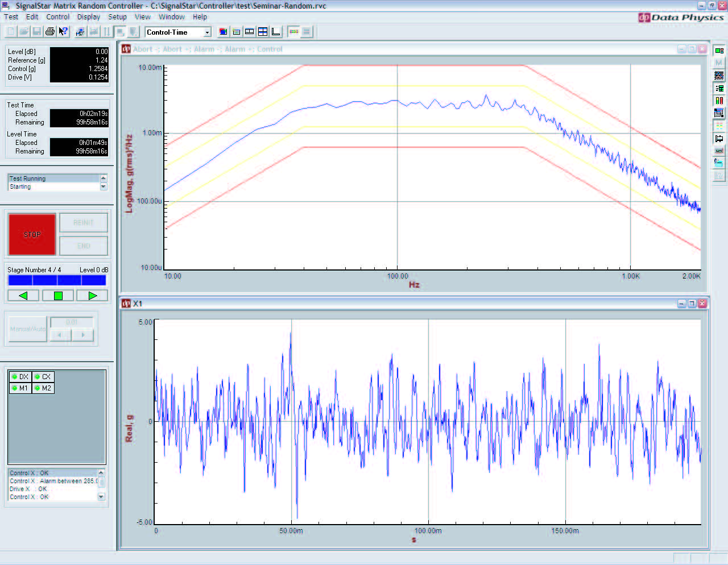
Task: Click the END button
Action: tap(84, 246)
